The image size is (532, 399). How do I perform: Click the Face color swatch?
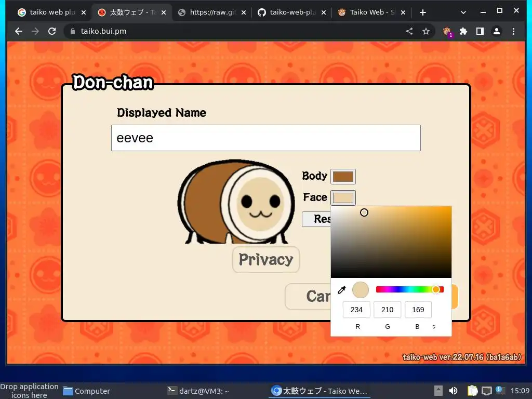[343, 198]
